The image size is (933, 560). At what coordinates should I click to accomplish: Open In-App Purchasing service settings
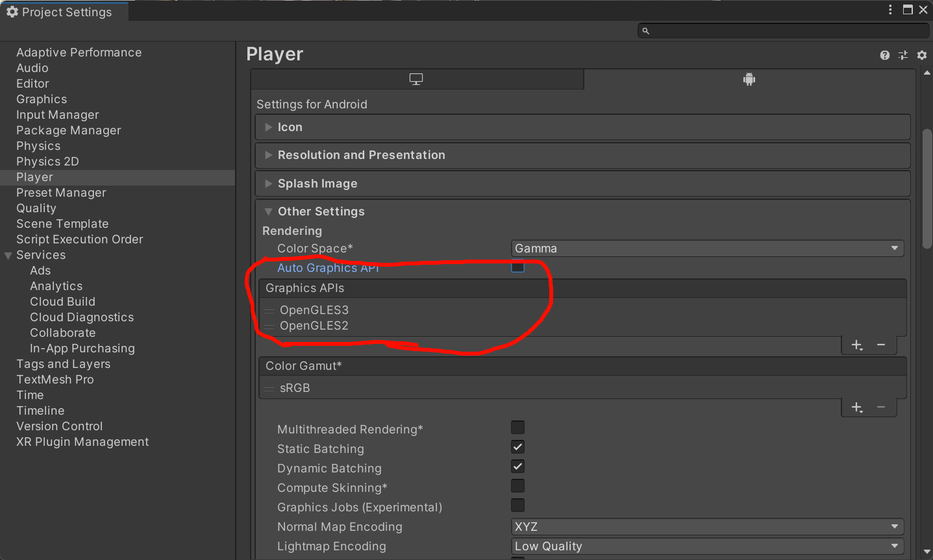[82, 348]
